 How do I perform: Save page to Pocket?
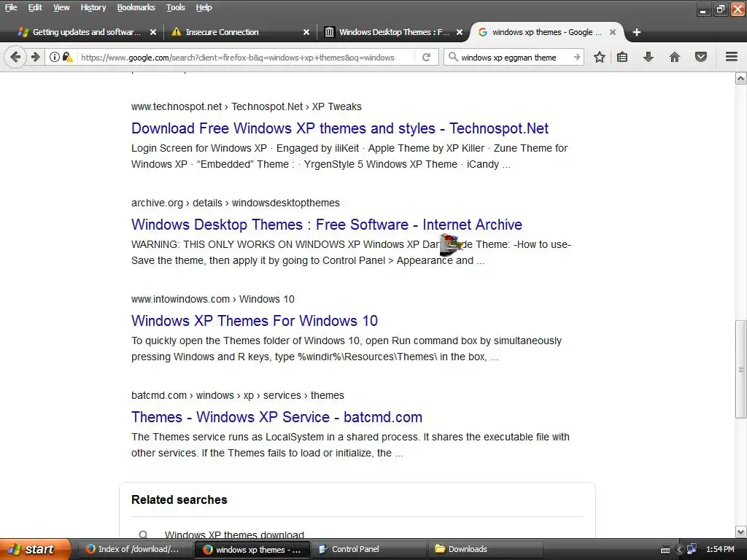(701, 57)
